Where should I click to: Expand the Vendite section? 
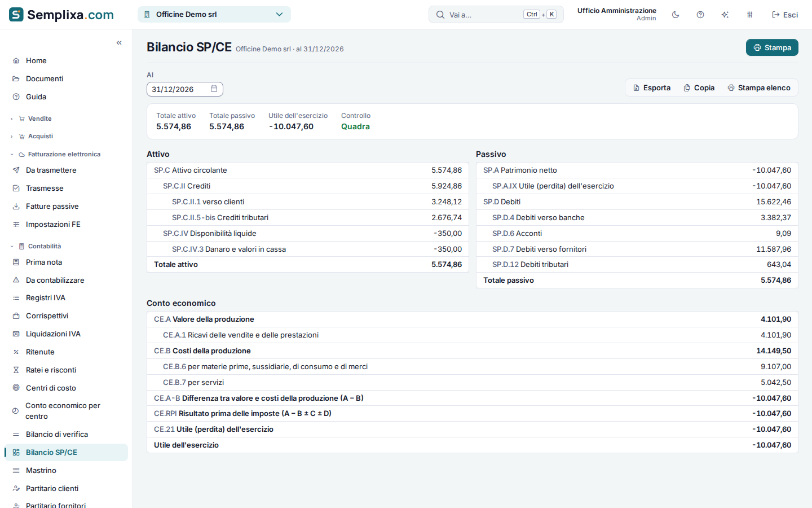point(66,119)
